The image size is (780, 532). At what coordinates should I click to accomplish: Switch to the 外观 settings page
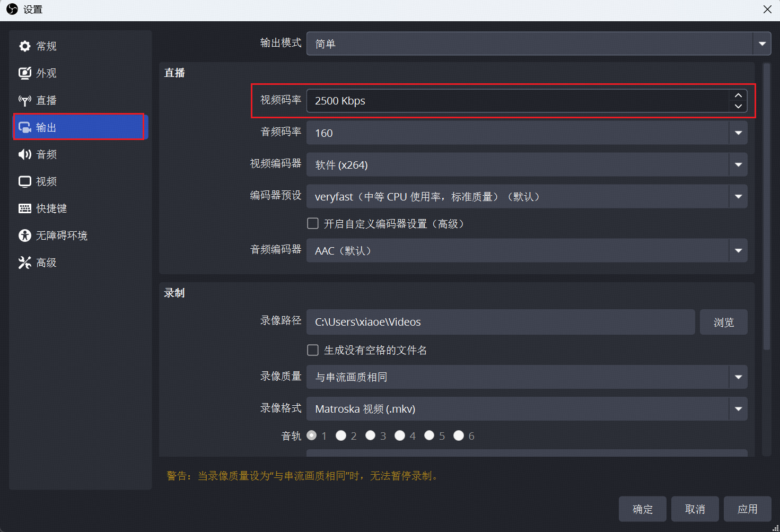[80, 73]
